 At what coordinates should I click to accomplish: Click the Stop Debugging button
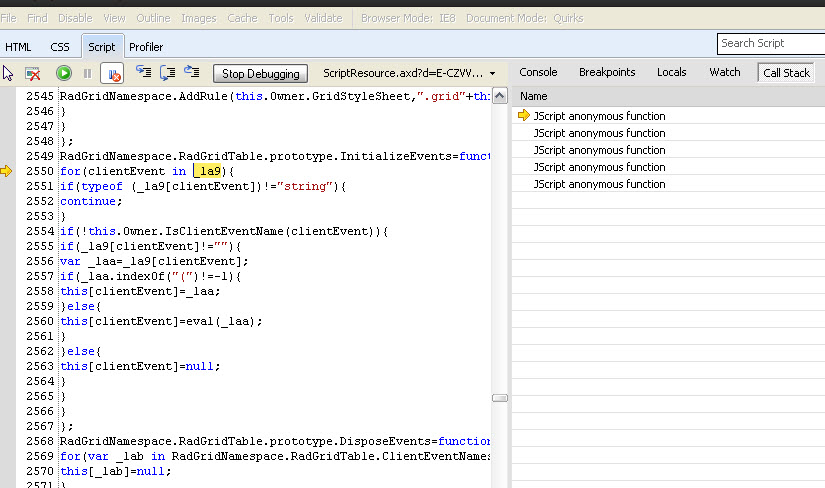click(x=260, y=73)
